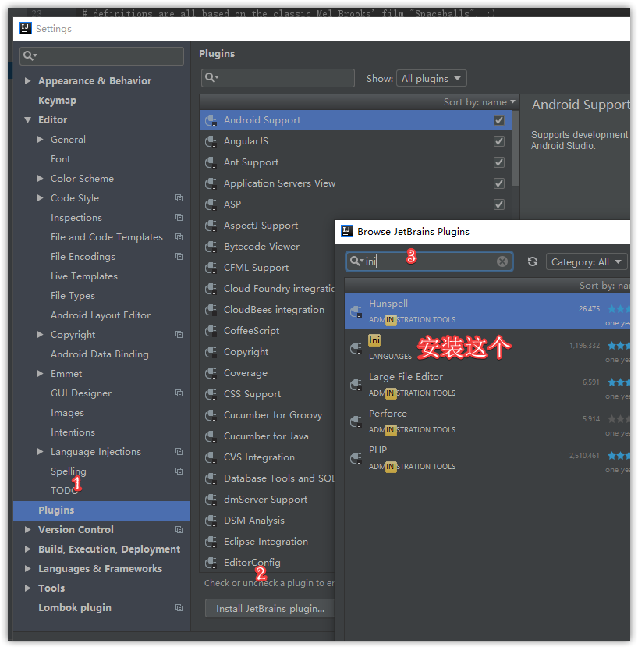Click project-level icon beside File Encodings
Screen dimensions: 638x672
click(179, 257)
